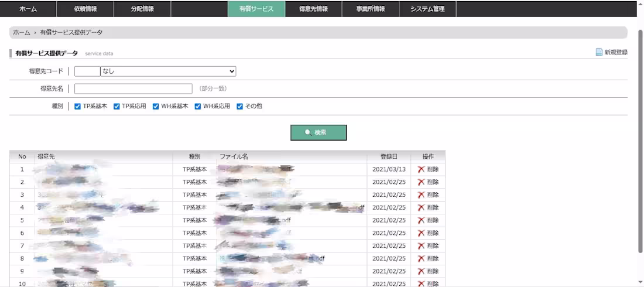This screenshot has width=644, height=287.
Task: Click the 種別 column header
Action: 195,156
